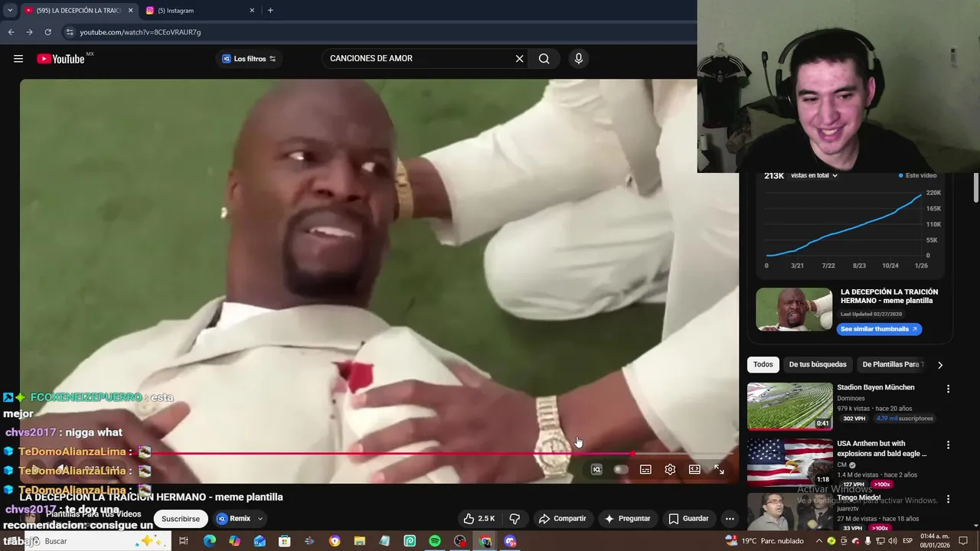Viewport: 980px width, 551px height.
Task: Open a new browser tab
Action: (270, 11)
